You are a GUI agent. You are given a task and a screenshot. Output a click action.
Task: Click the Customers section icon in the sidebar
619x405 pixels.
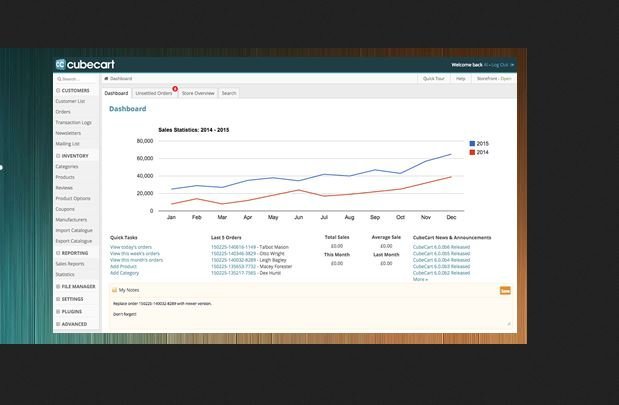coord(58,90)
